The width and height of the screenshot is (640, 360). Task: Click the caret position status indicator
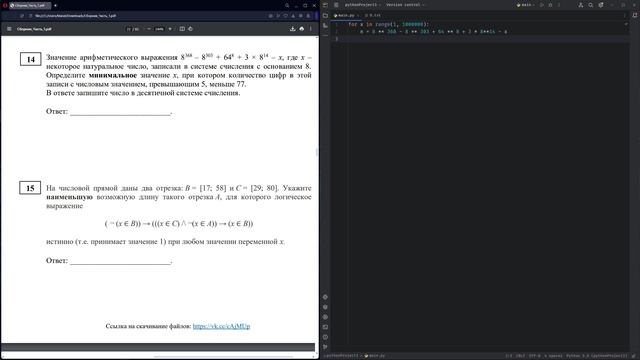(x=509, y=356)
